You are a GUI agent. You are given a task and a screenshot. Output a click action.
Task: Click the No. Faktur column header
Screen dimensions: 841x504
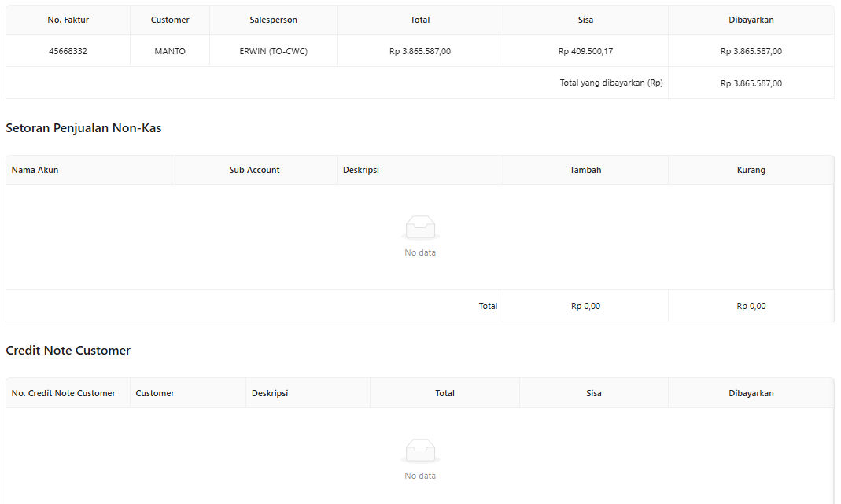pyautogui.click(x=68, y=20)
